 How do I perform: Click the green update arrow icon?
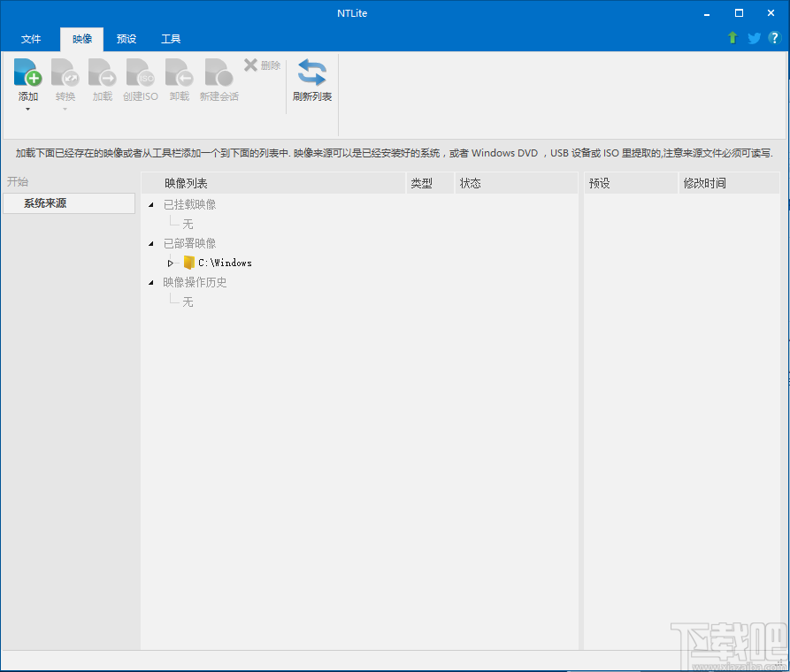click(x=732, y=38)
